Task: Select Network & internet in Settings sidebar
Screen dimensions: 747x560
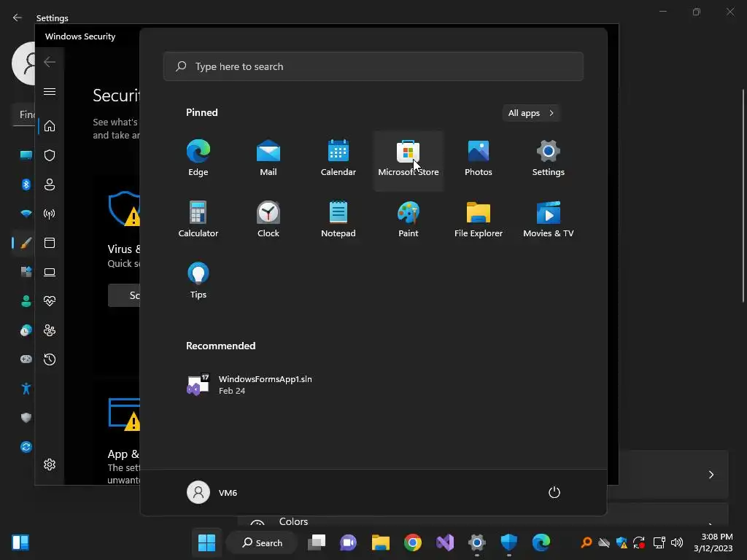Action: click(x=26, y=214)
